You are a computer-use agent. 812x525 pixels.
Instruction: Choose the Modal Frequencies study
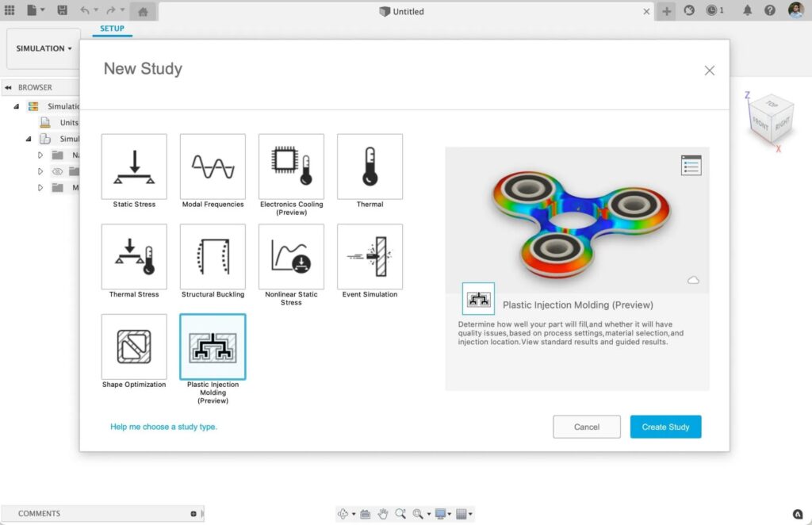213,167
